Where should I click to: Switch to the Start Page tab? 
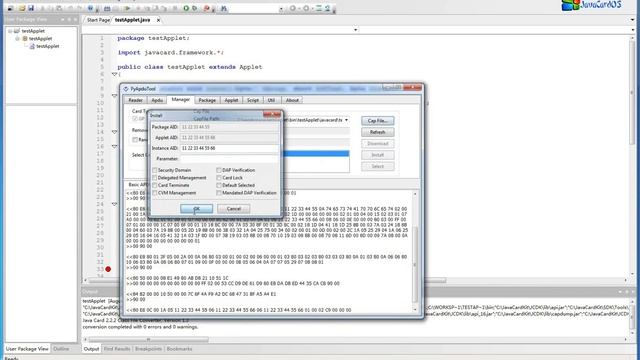[x=98, y=20]
